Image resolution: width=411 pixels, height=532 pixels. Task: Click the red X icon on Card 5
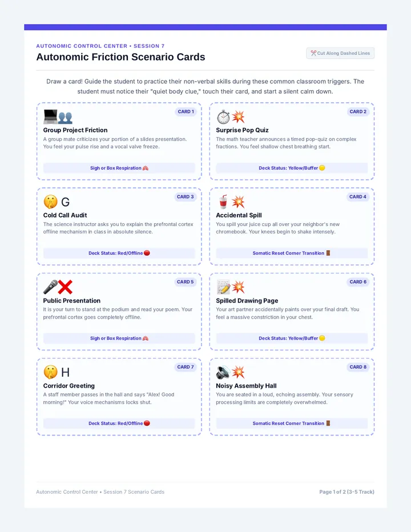tap(65, 287)
